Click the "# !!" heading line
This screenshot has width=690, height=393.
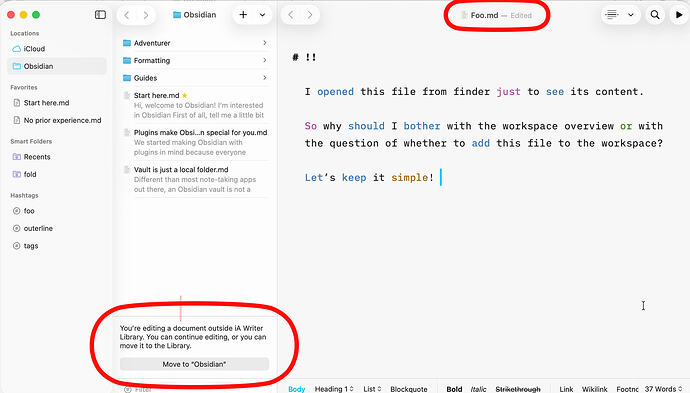(x=305, y=57)
